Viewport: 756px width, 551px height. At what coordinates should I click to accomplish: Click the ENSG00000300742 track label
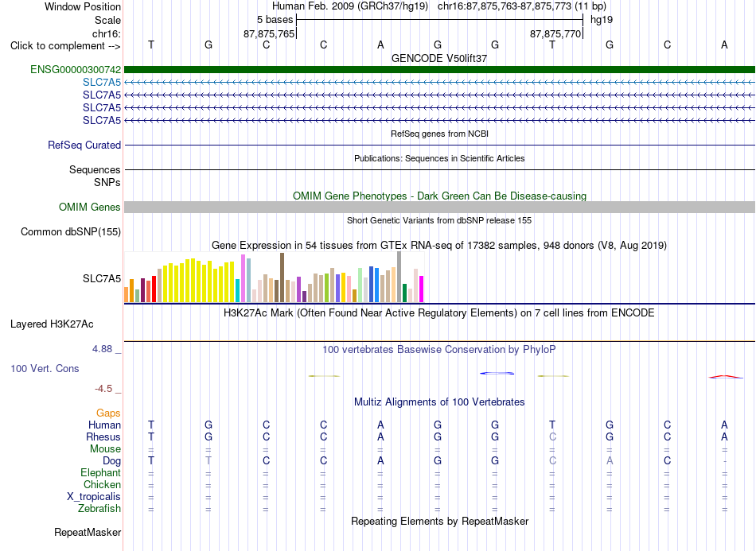coord(76,70)
